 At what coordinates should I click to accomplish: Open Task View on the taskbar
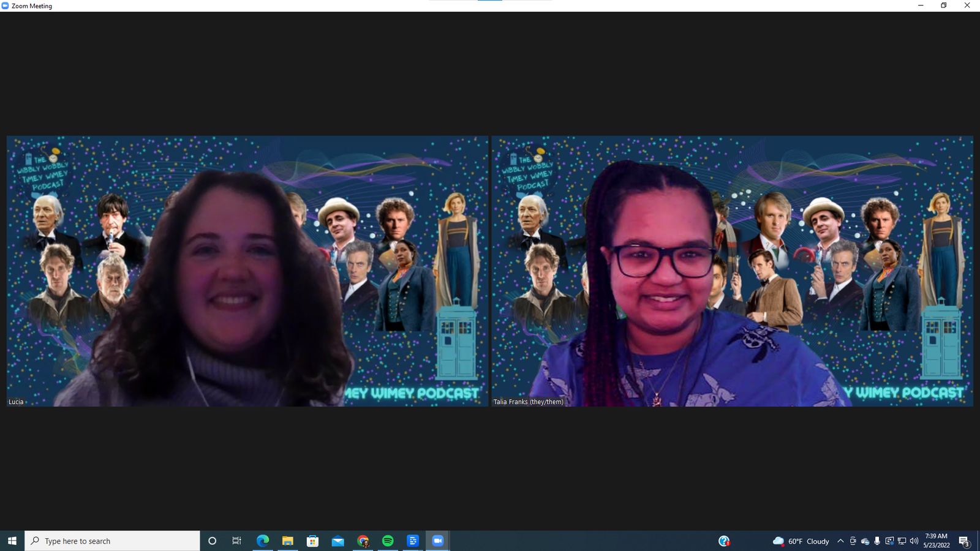point(236,541)
